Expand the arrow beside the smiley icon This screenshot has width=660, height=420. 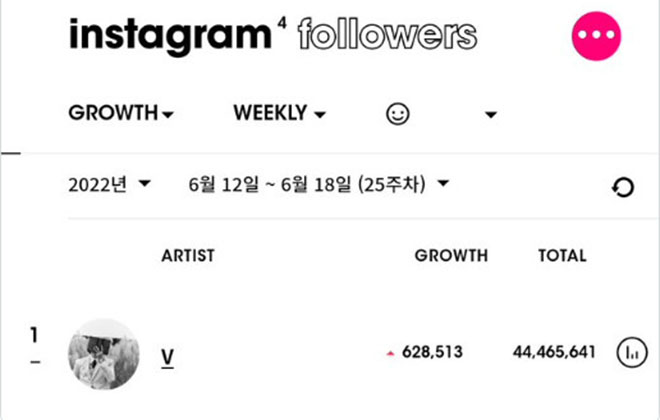[x=490, y=114]
